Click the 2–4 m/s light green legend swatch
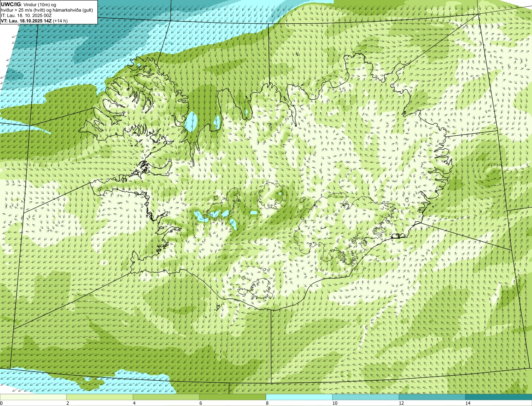This screenshot has width=532, height=406. [100, 397]
